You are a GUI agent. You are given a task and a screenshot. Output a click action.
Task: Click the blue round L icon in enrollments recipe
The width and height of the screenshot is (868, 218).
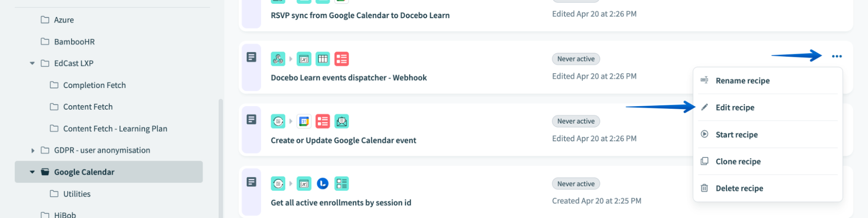tap(323, 184)
